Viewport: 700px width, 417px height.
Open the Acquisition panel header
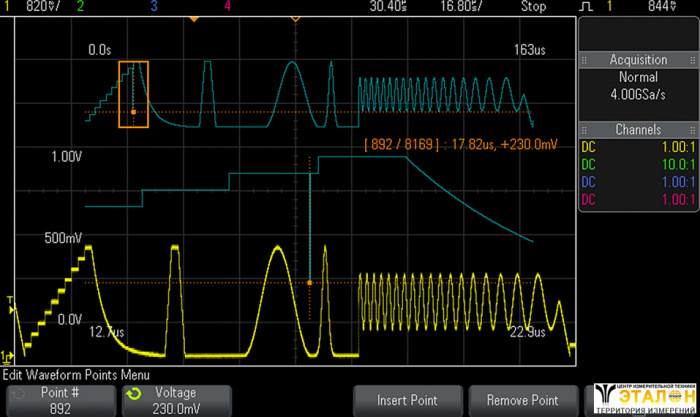638,60
